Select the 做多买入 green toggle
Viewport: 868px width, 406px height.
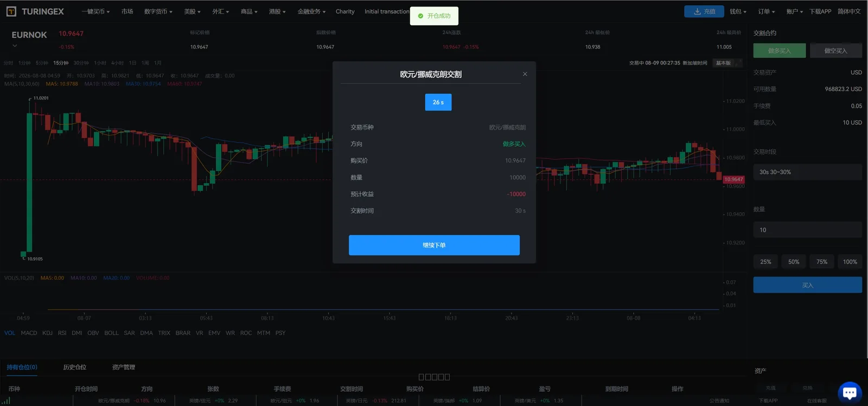(780, 50)
